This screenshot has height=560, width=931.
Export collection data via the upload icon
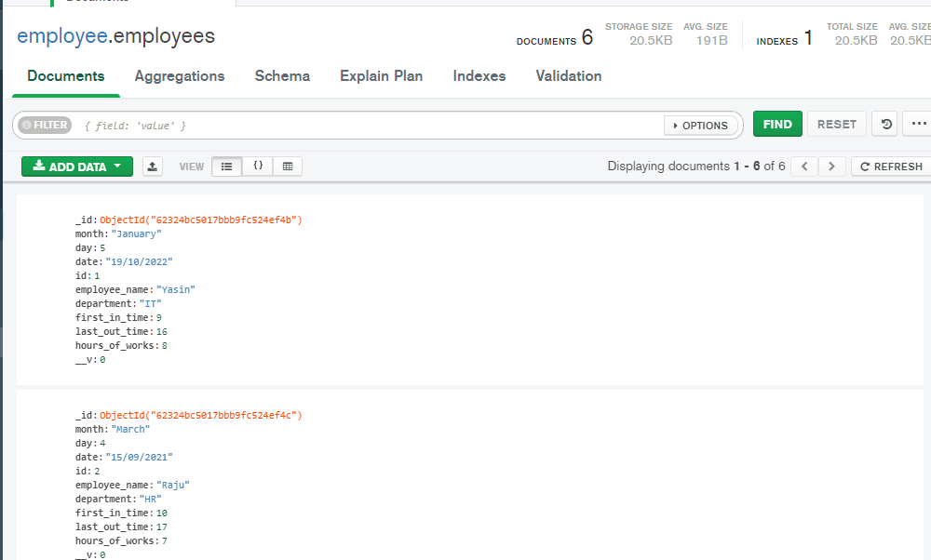[x=151, y=166]
